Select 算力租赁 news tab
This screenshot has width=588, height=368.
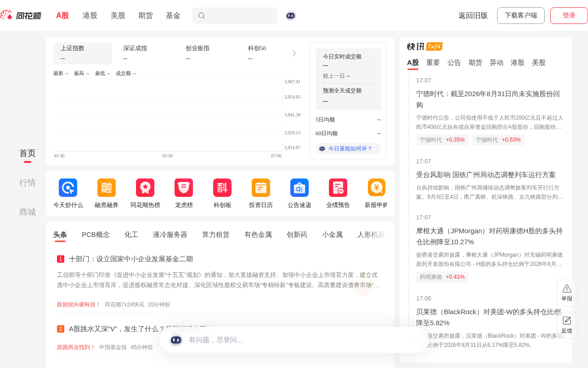216,235
